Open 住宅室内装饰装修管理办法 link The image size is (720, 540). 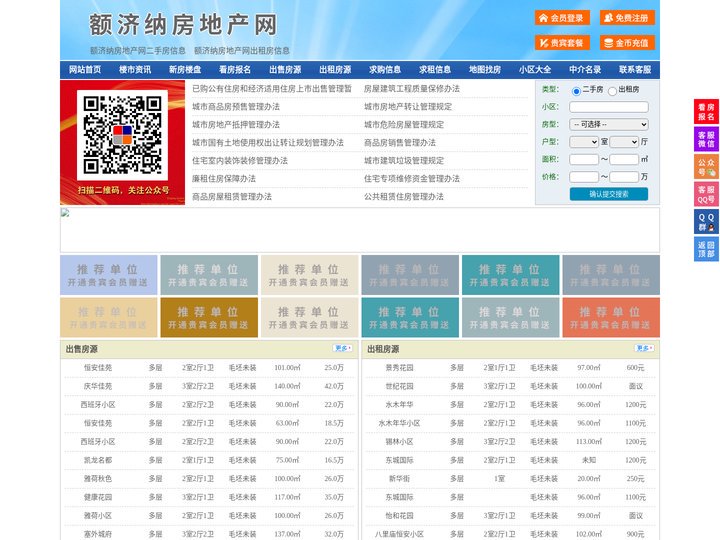240,161
